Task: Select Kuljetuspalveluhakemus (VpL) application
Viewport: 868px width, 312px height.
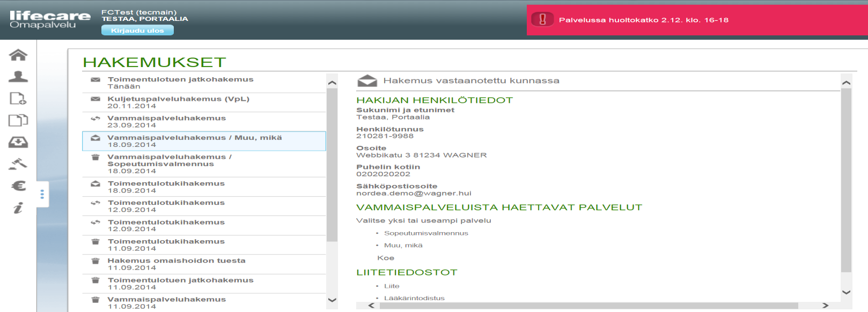Action: [204, 102]
